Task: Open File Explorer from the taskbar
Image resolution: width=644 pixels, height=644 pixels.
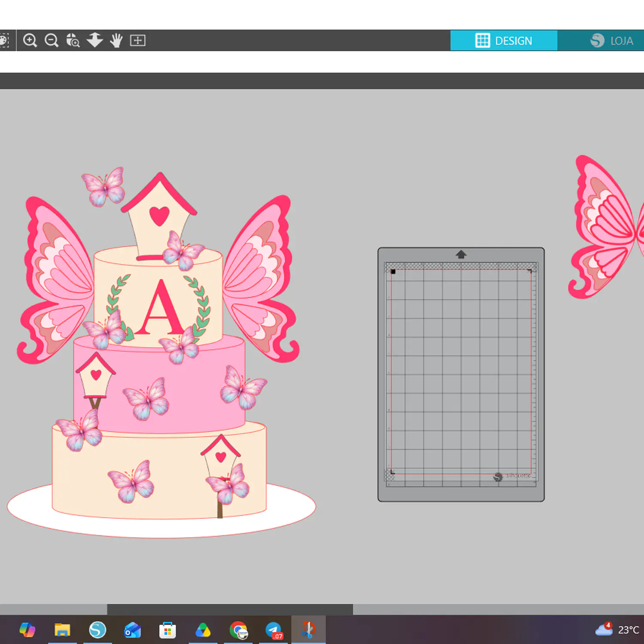Action: point(62,630)
